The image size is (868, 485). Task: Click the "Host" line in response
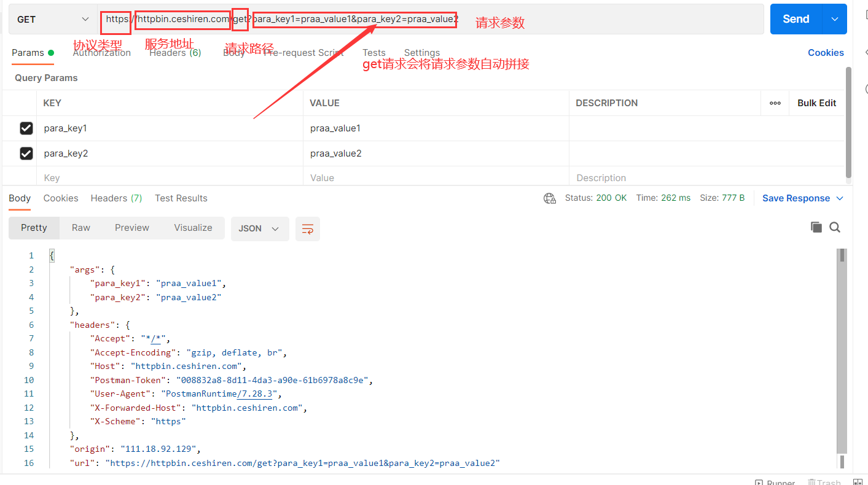click(168, 366)
